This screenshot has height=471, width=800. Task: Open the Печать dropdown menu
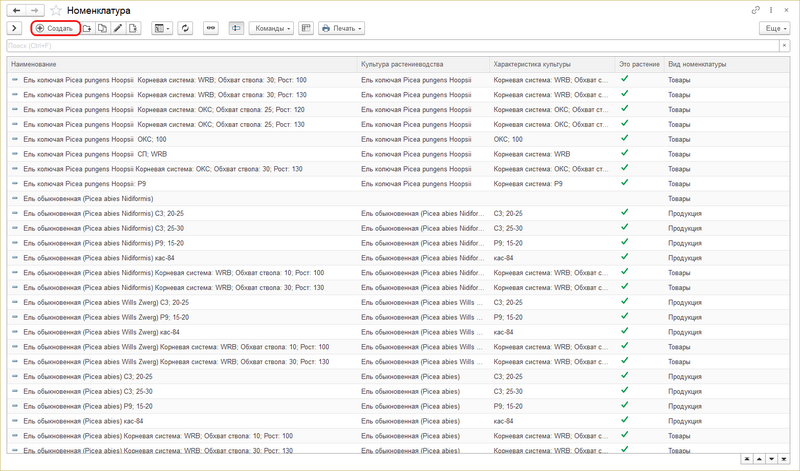[341, 28]
